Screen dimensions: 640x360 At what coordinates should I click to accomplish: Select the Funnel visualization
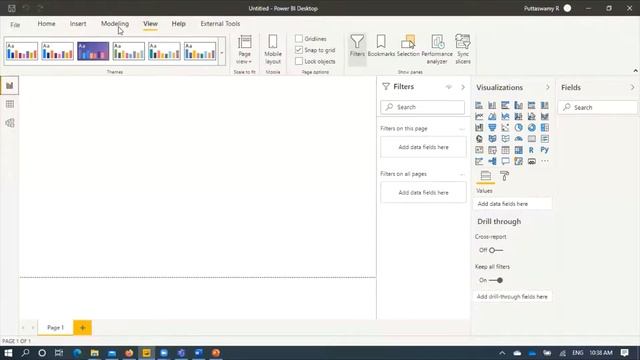coord(492,128)
